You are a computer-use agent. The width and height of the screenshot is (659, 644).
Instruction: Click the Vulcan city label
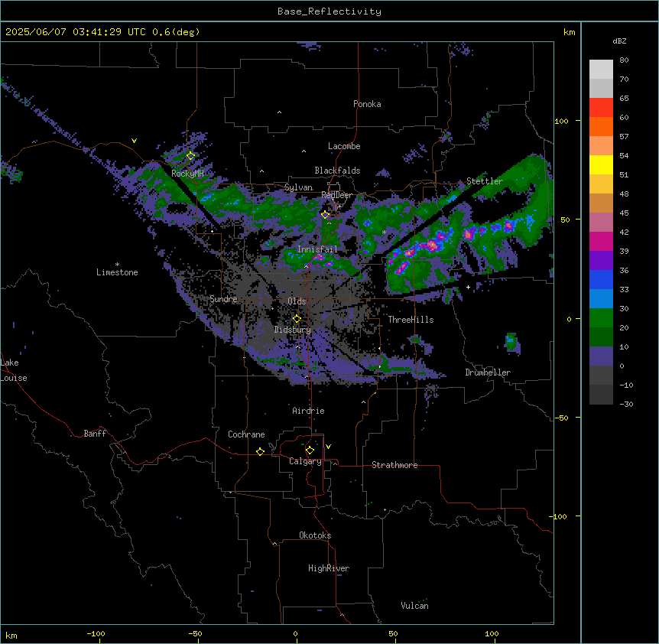pos(415,606)
